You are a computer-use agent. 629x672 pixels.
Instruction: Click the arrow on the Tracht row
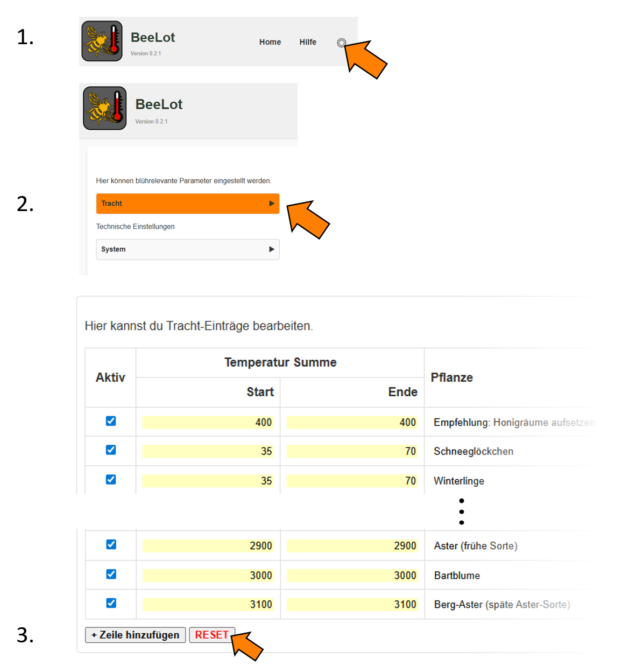(272, 204)
